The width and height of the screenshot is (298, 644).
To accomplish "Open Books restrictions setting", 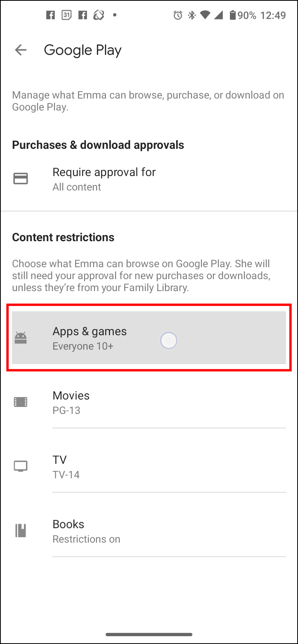I will (x=149, y=531).
